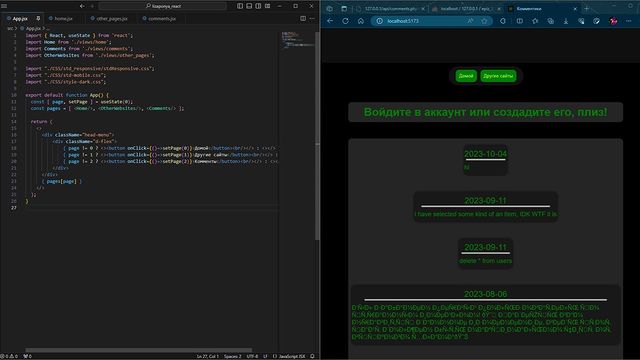
Task: Customize the VS Code editor layout
Action: click(268, 6)
